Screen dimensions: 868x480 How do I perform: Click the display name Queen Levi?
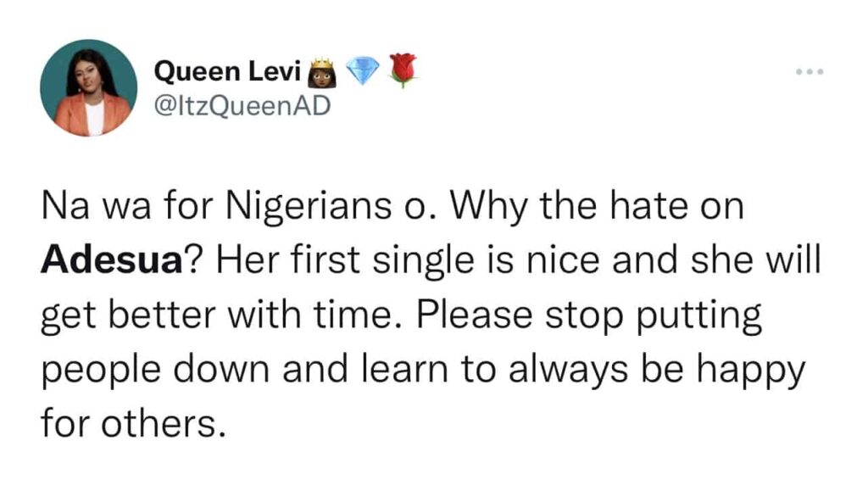pos(227,75)
